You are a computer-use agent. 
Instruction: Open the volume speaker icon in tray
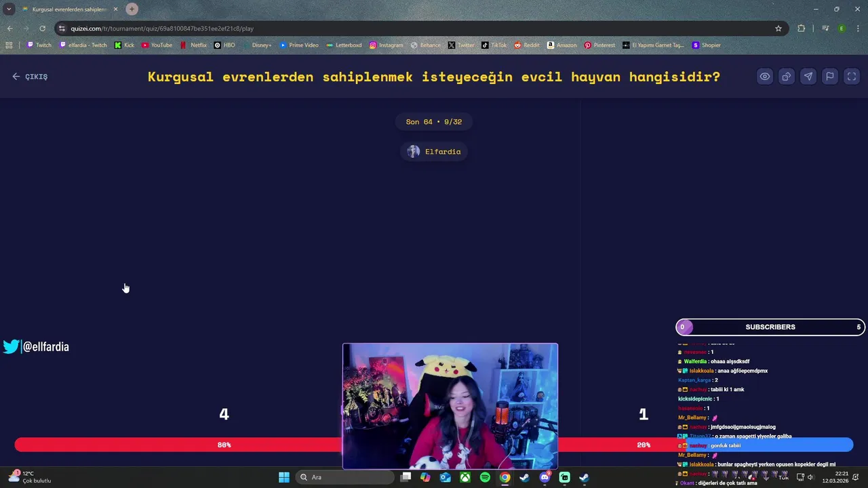point(810,477)
